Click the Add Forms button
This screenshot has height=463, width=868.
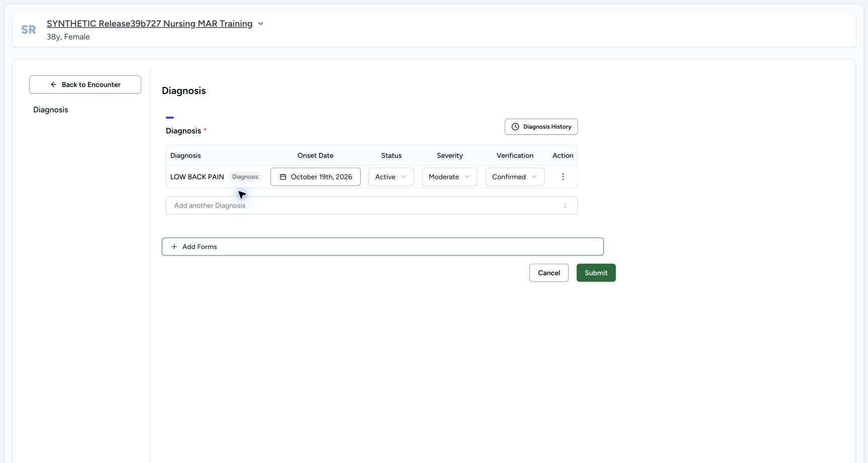(x=382, y=247)
